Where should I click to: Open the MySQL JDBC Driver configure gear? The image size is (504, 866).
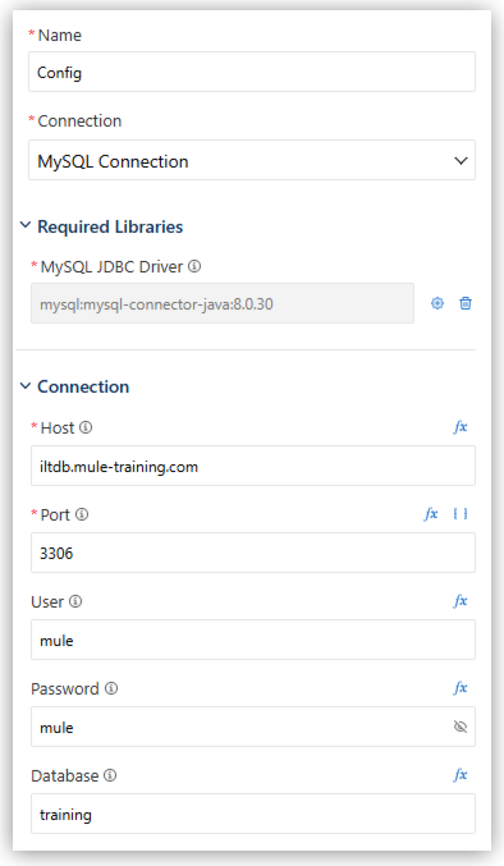pyautogui.click(x=437, y=304)
